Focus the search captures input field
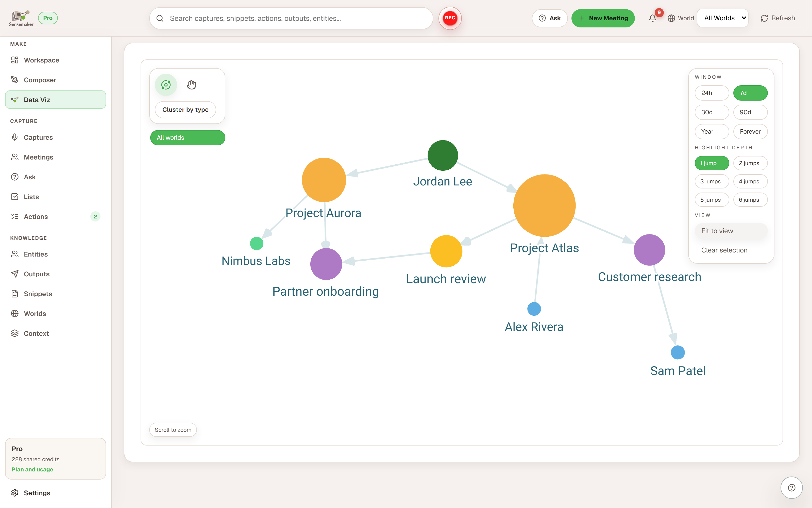Viewport: 812px width, 508px height. (x=291, y=19)
